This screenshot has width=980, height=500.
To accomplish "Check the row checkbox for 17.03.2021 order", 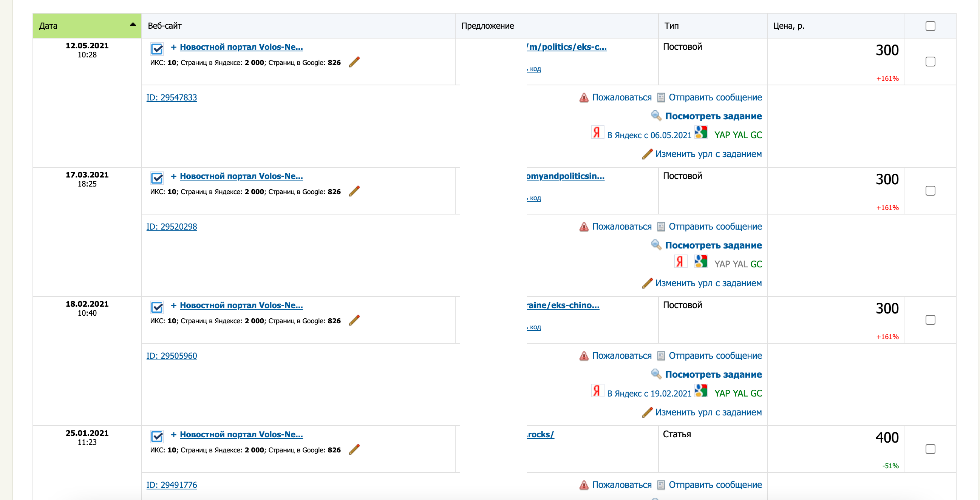I will pos(930,191).
